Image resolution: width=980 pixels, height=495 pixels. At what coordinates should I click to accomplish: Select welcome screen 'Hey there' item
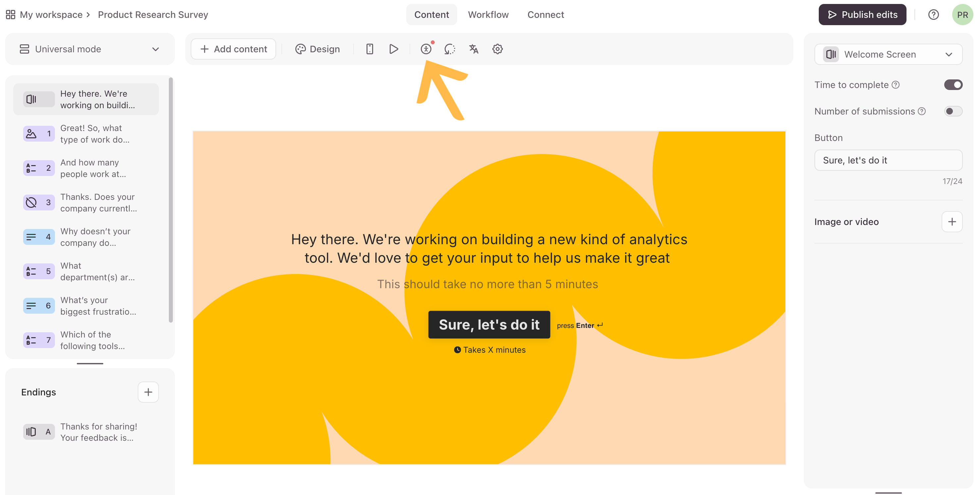coord(86,99)
